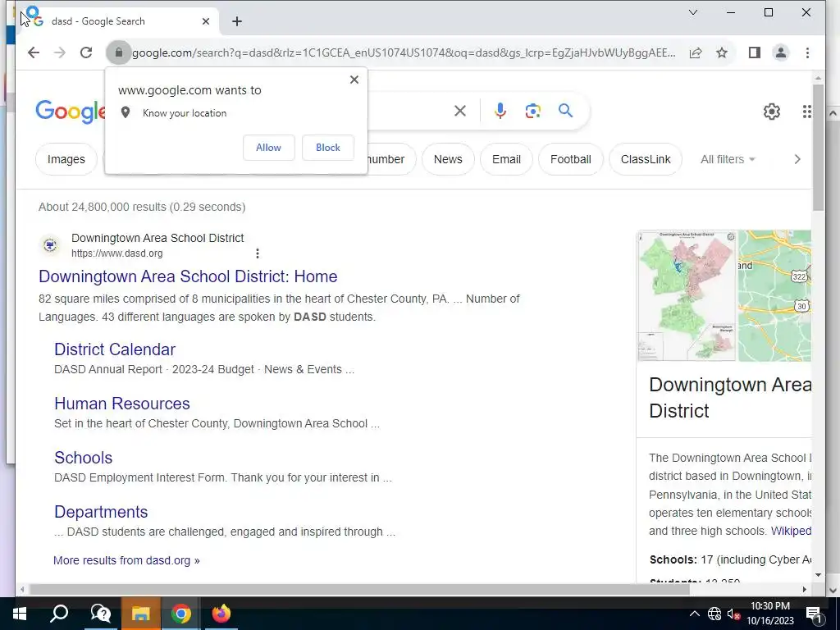Image resolution: width=840 pixels, height=630 pixels.
Task: Bookmark this tab with the star icon
Action: point(722,52)
